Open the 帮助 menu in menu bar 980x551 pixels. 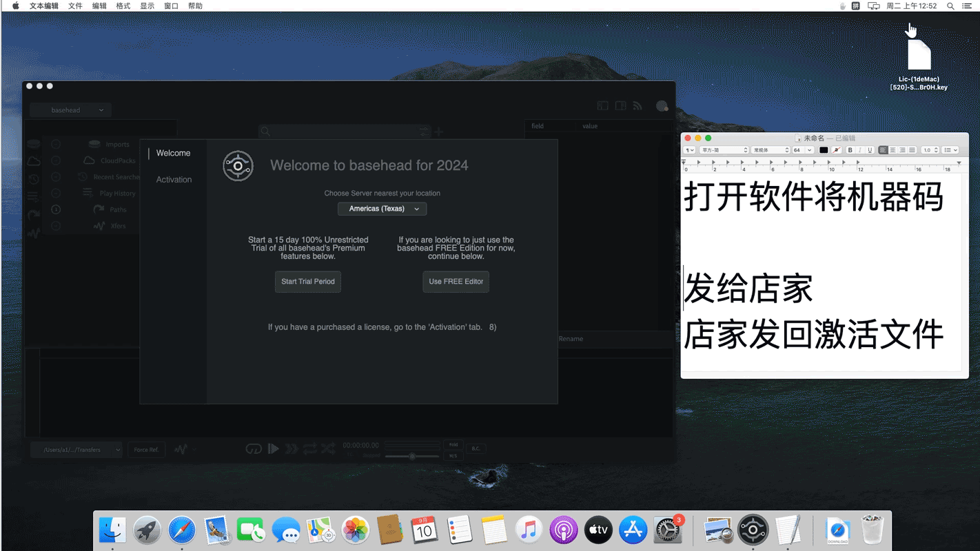tap(196, 6)
